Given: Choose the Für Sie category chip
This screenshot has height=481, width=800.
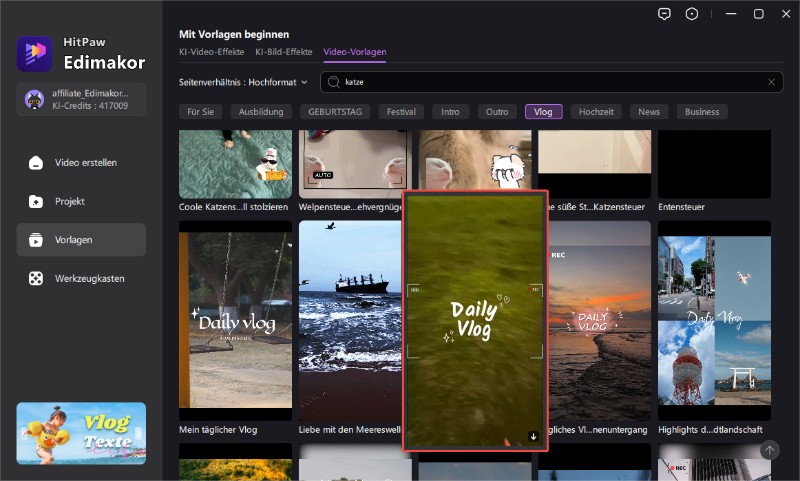Looking at the screenshot, I should point(202,112).
